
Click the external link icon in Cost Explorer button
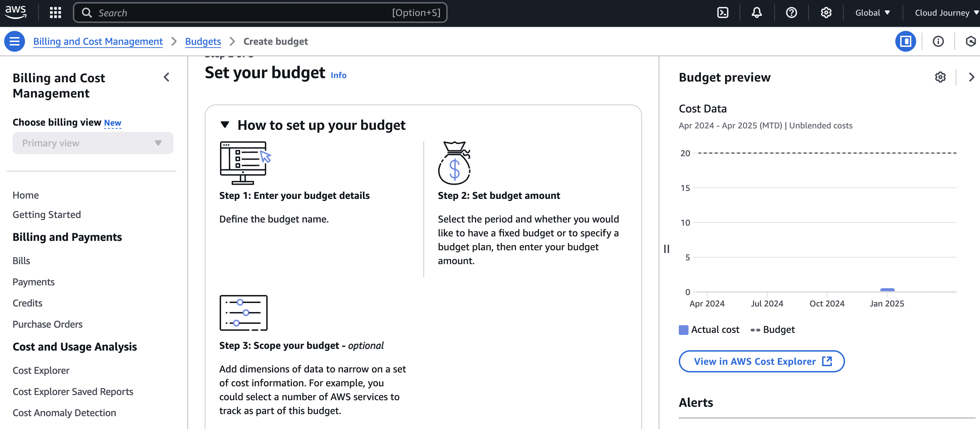827,361
